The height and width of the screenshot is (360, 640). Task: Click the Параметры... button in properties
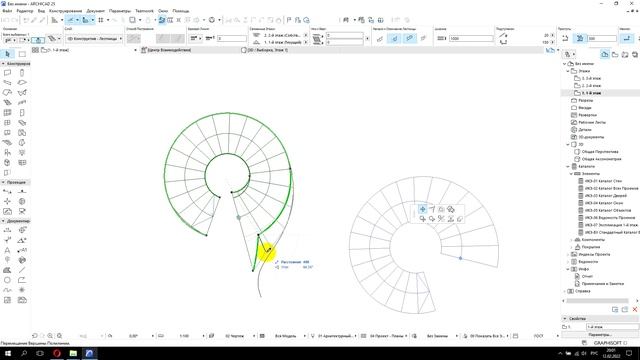point(600,335)
